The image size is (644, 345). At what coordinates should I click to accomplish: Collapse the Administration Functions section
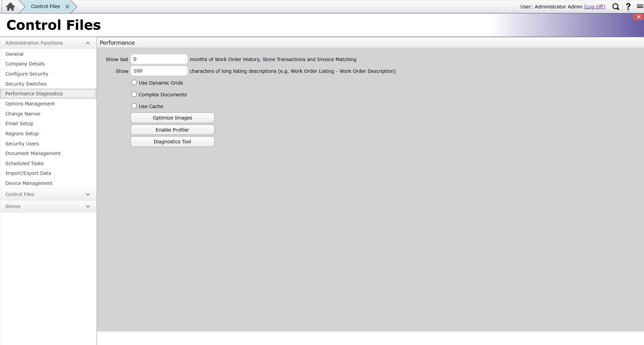pos(88,43)
